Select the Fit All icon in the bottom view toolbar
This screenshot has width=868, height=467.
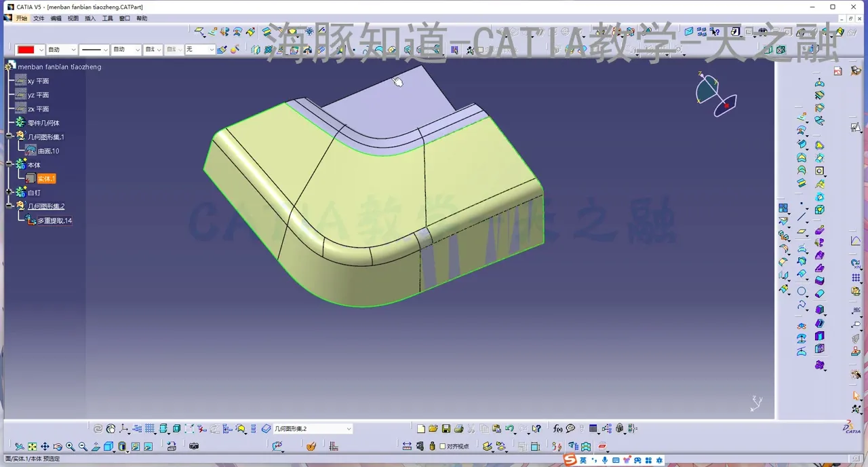31,446
